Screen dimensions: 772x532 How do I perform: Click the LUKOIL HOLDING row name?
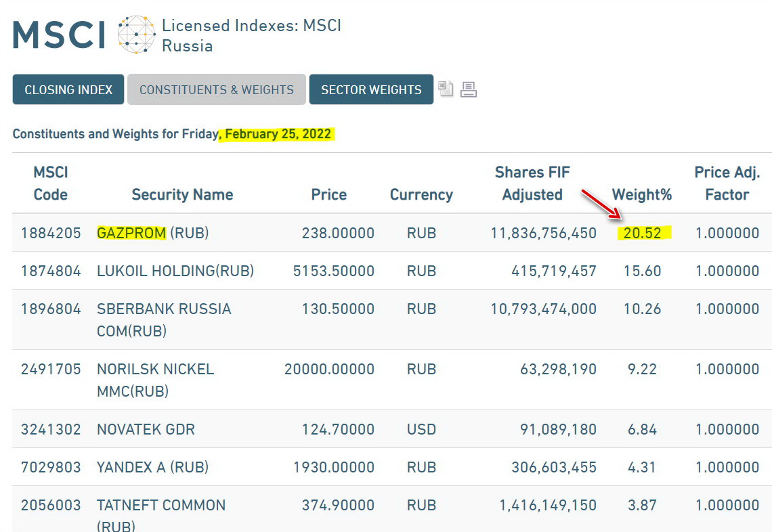[x=175, y=271]
